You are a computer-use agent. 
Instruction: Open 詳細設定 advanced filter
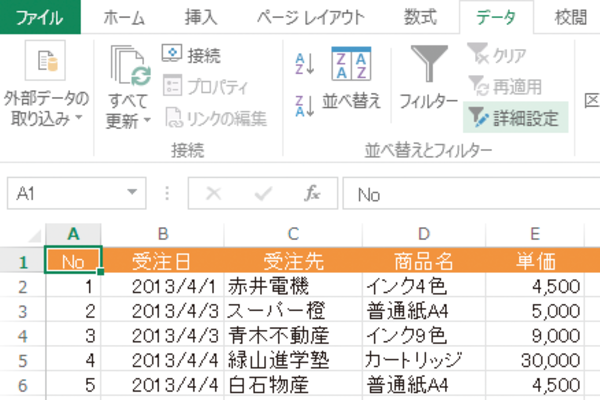(515, 117)
